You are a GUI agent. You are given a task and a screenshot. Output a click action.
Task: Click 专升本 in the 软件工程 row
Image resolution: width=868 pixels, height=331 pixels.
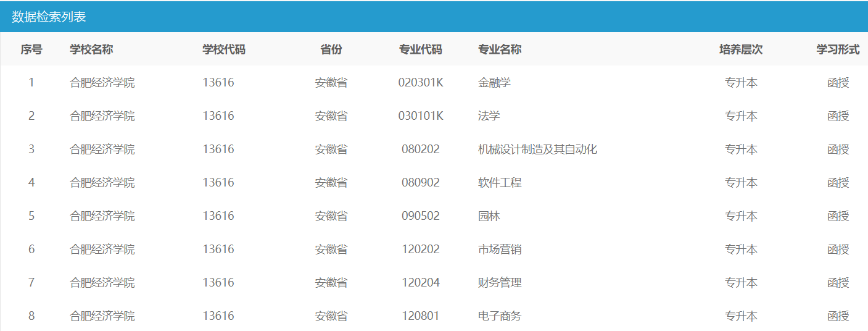click(741, 182)
